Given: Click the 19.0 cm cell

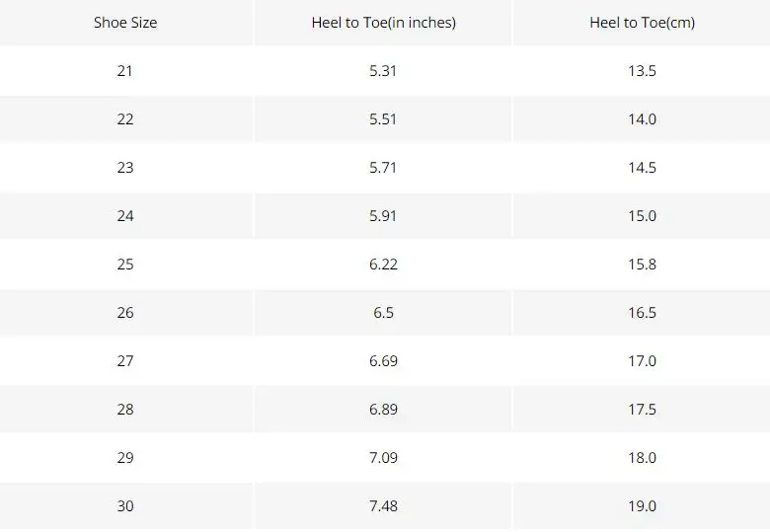Looking at the screenshot, I should point(642,506).
